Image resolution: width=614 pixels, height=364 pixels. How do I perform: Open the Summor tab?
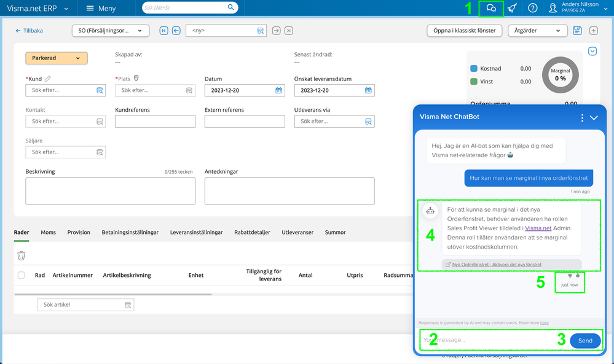click(x=335, y=232)
